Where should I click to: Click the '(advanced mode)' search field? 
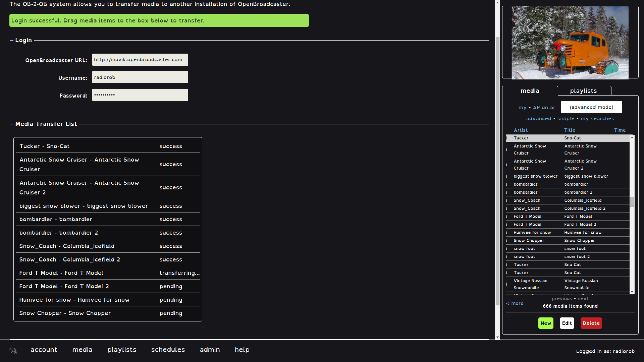591,107
